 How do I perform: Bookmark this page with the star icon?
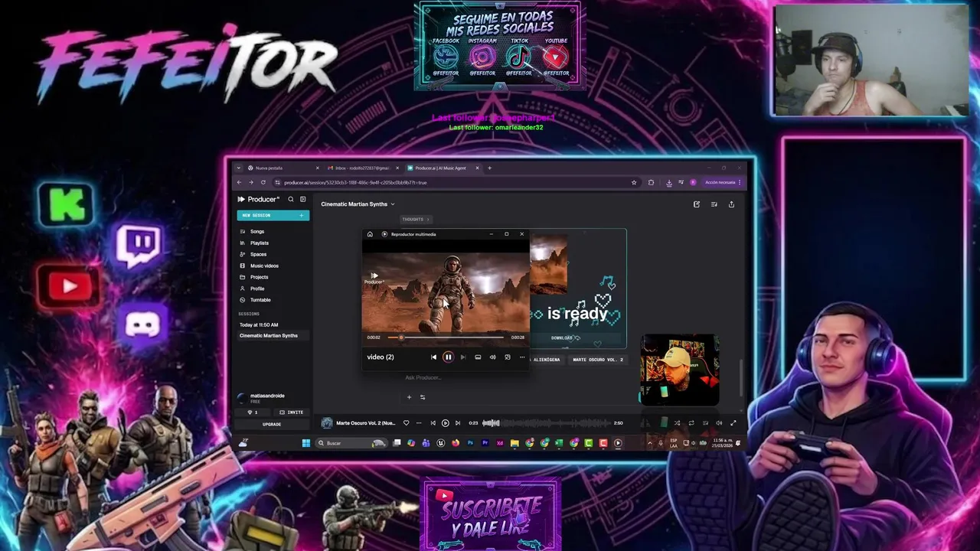pos(634,182)
